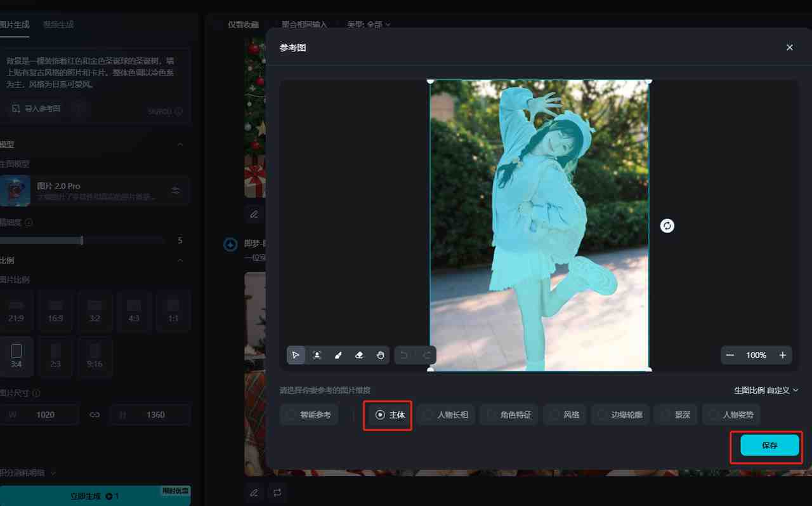The height and width of the screenshot is (506, 812).
Task: Select the 9:16 aspect ratio
Action: [95, 357]
